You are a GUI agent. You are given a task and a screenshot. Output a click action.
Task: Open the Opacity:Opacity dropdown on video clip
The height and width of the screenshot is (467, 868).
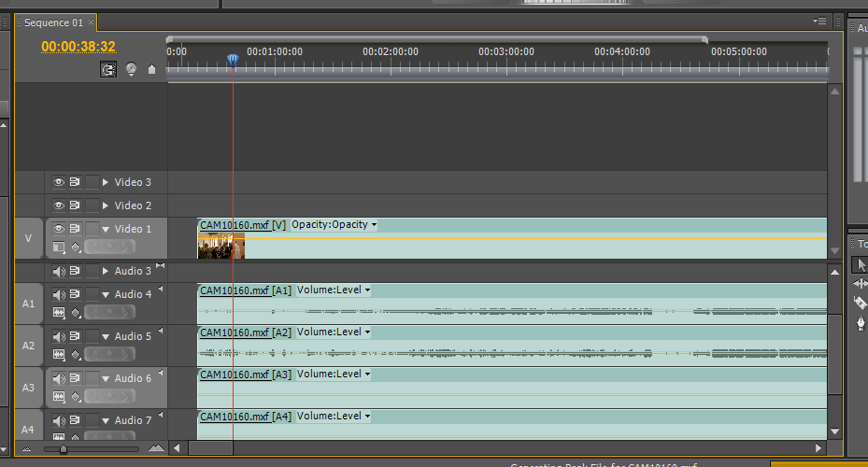click(x=374, y=225)
